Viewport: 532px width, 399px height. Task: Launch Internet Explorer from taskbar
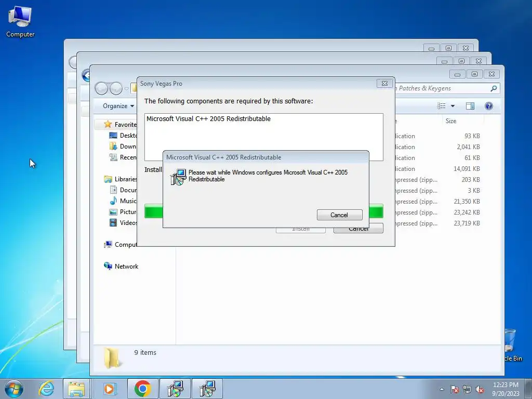coord(46,389)
